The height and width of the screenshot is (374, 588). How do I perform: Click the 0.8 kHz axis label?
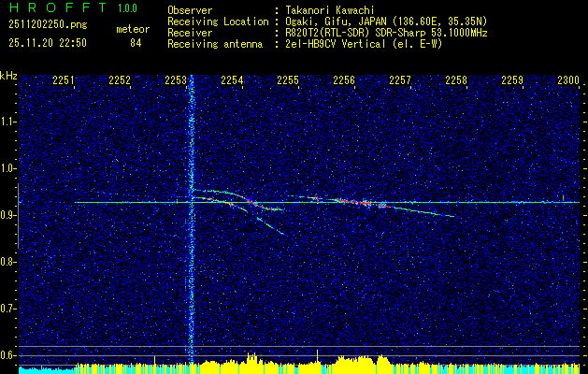[7, 262]
